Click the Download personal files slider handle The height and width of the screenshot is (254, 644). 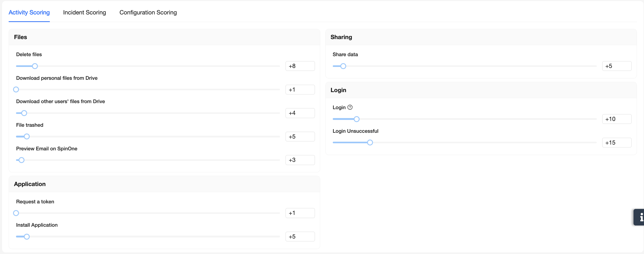16,89
